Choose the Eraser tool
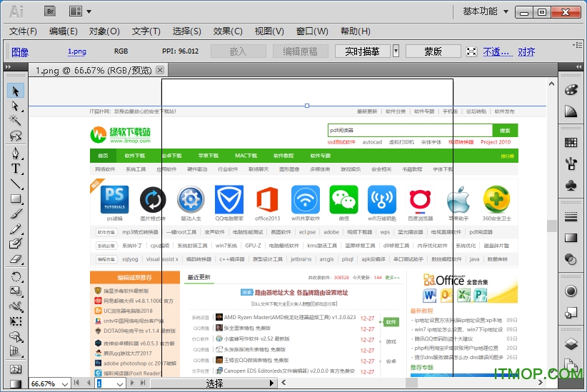The image size is (587, 392). (x=15, y=258)
